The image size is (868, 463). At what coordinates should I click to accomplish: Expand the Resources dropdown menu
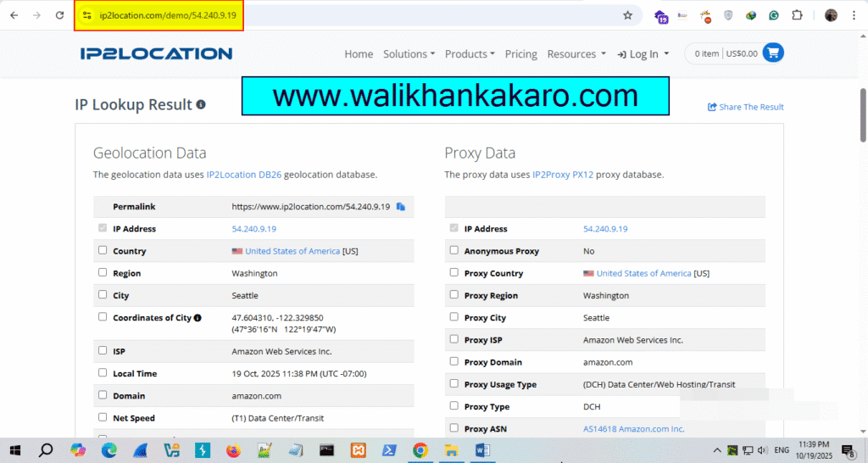pos(576,53)
